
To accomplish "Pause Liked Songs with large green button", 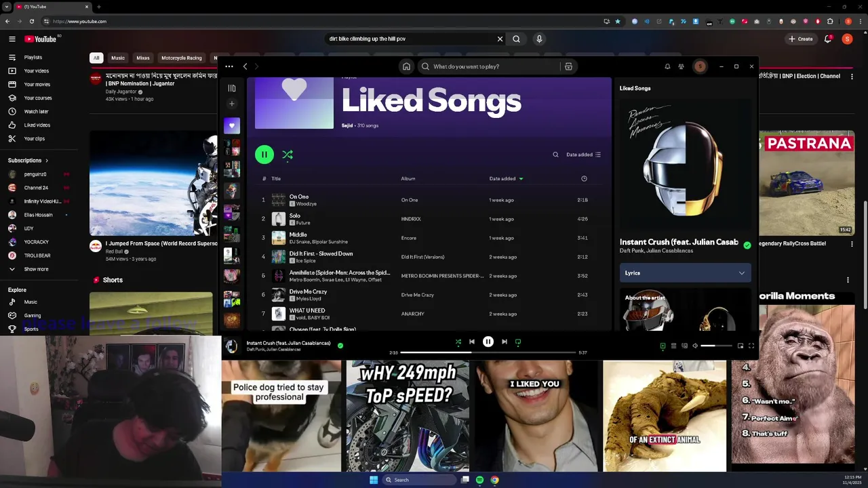I will tap(264, 155).
